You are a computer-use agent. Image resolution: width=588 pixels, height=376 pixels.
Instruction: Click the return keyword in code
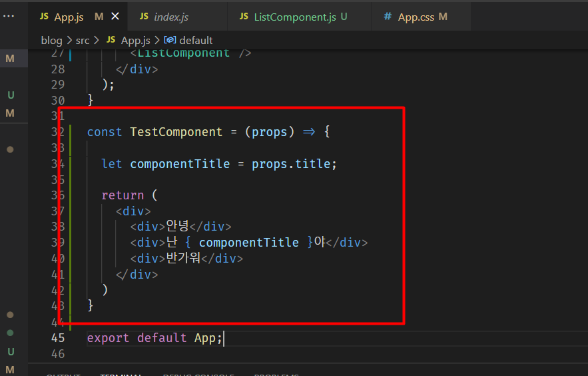[x=123, y=195]
